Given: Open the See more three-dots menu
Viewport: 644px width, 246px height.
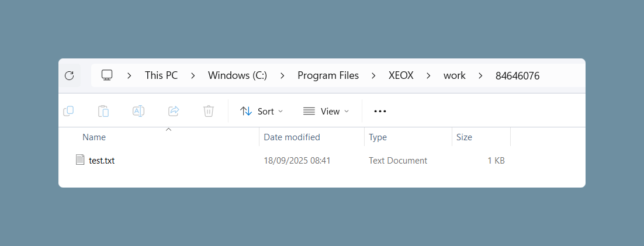Looking at the screenshot, I should 380,111.
